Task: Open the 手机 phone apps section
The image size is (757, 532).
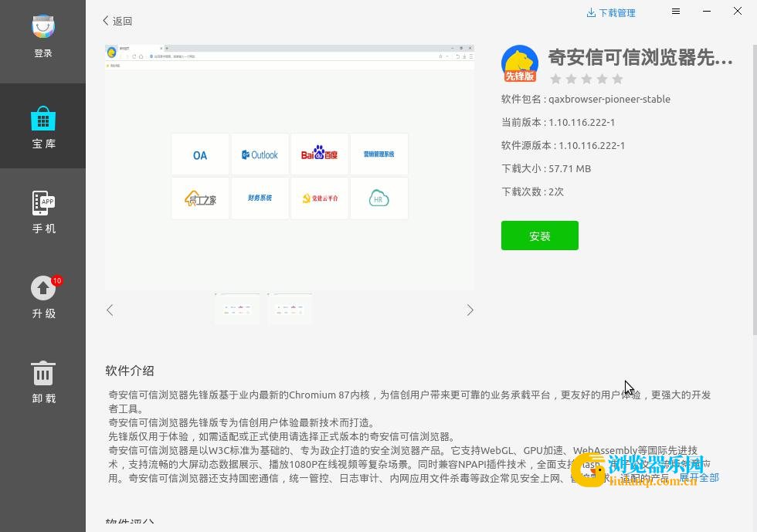Action: 43,211
